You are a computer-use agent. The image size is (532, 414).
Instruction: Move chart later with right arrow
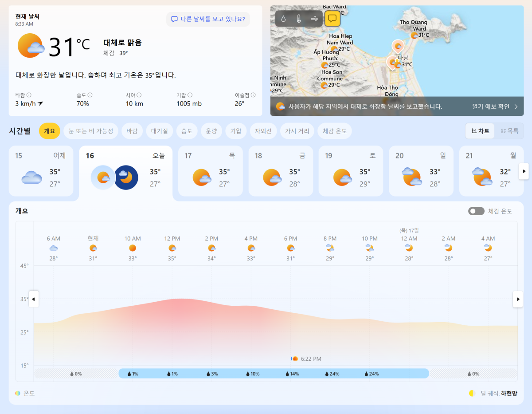(x=517, y=299)
